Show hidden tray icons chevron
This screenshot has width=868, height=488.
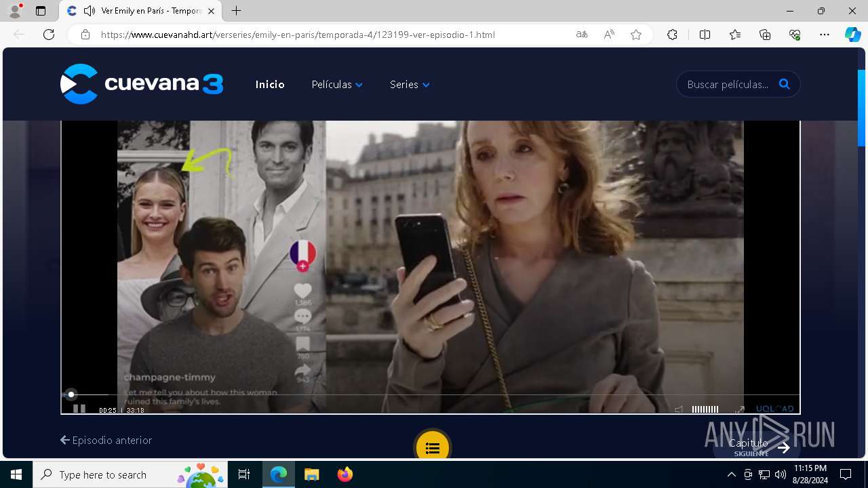tap(731, 474)
